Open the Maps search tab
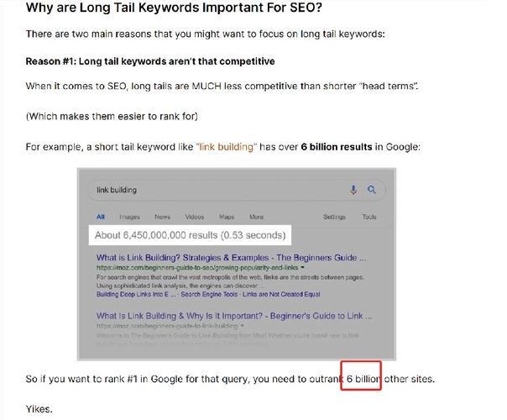This screenshot has width=507, height=420. [x=227, y=217]
